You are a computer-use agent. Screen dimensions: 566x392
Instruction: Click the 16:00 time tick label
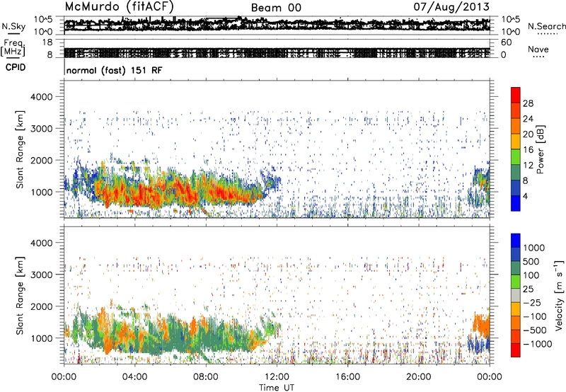click(x=347, y=377)
